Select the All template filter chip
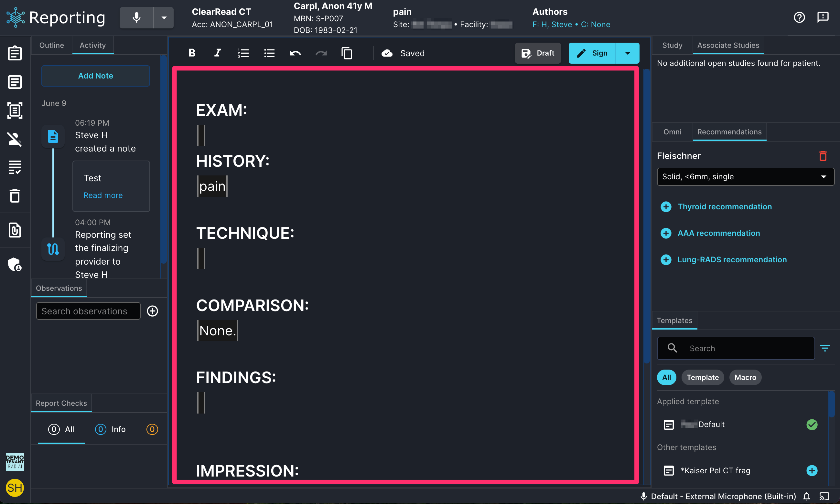Screen dimensions: 840x504 pos(666,377)
